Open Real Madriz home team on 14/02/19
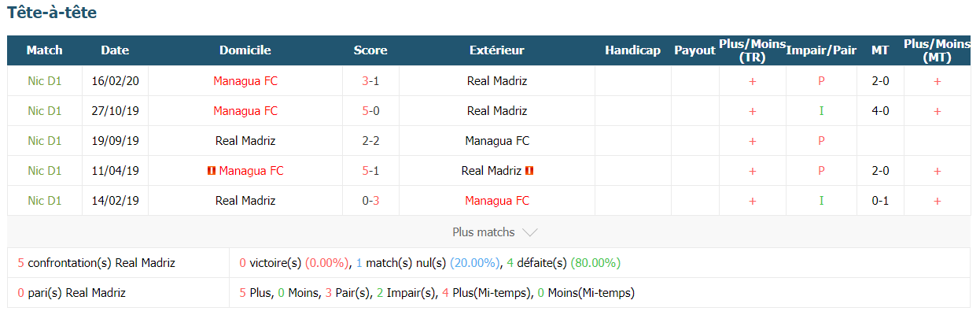The width and height of the screenshot is (980, 315). (x=245, y=201)
